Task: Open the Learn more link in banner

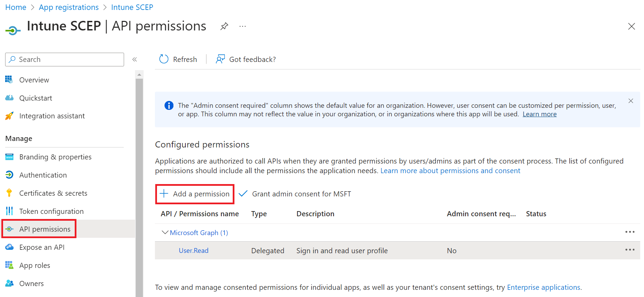Action: pyautogui.click(x=539, y=114)
